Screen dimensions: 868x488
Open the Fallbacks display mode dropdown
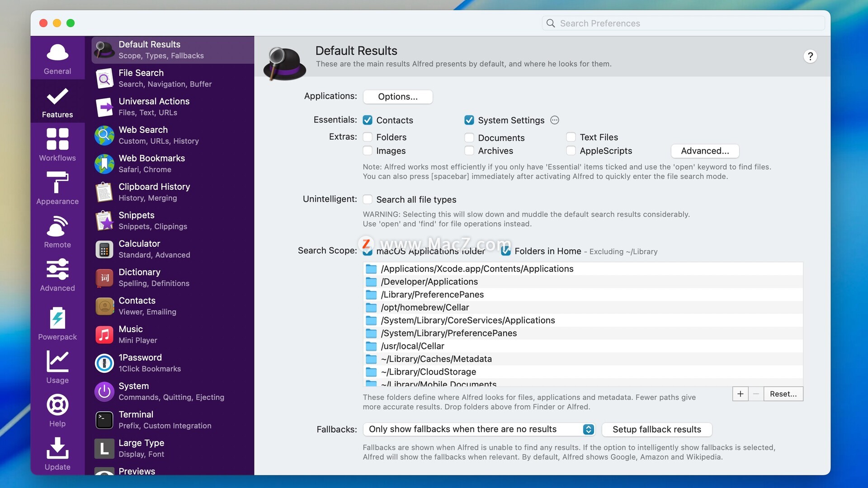coord(479,429)
